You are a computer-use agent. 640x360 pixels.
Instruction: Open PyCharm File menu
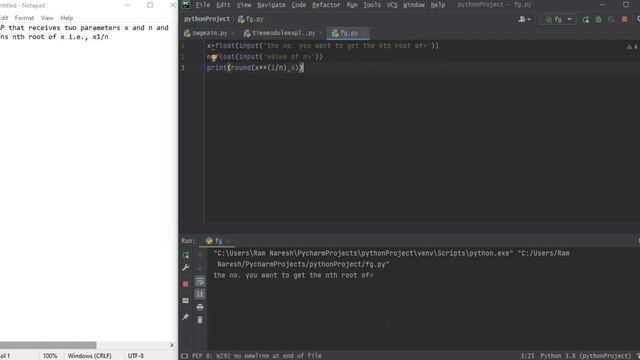(203, 5)
